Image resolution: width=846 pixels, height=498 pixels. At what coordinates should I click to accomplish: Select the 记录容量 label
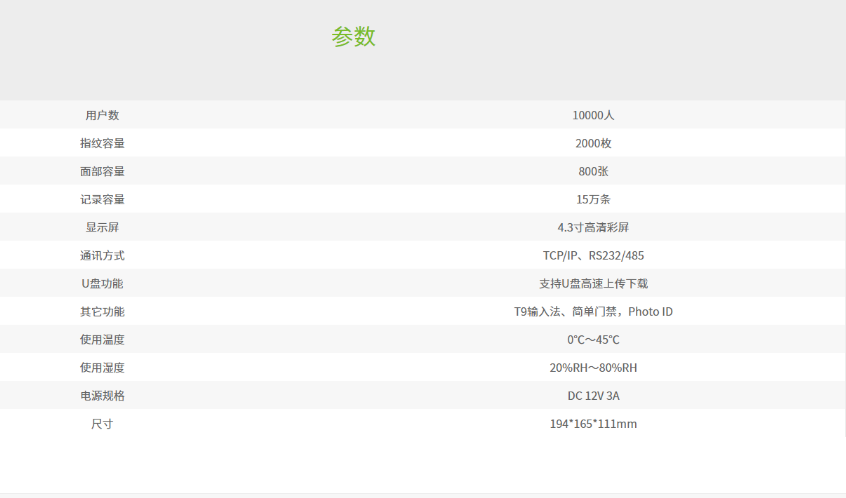click(102, 199)
